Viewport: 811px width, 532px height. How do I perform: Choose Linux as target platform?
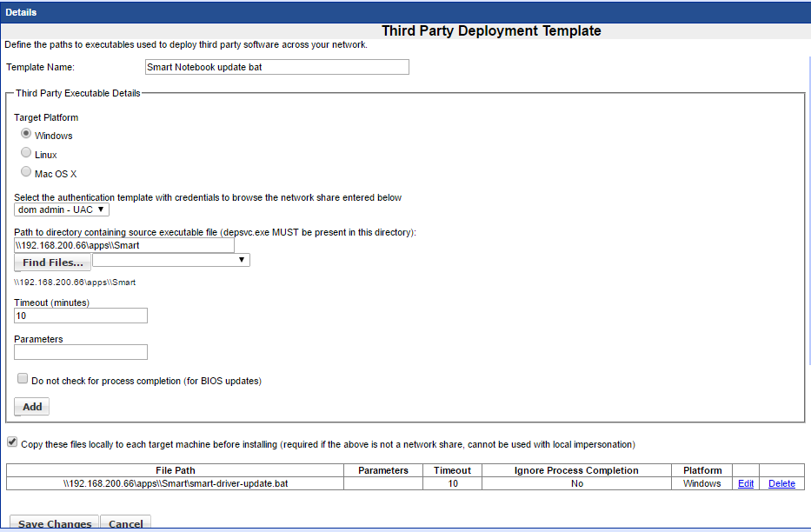(x=26, y=154)
